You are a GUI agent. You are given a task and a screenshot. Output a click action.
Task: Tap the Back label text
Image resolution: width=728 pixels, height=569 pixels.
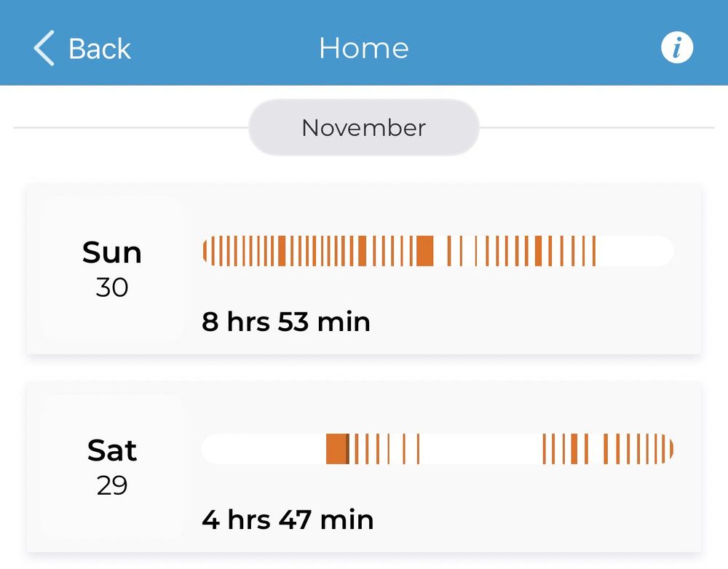click(x=99, y=48)
